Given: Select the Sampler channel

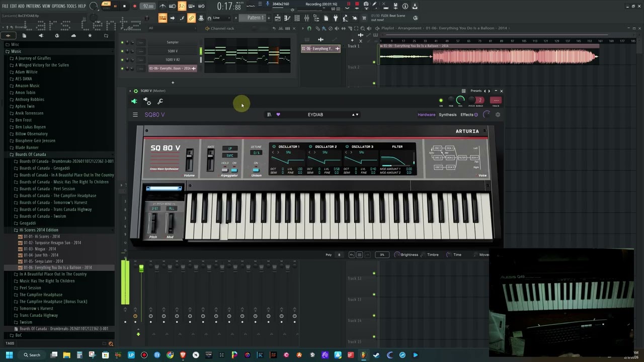Looking at the screenshot, I should pyautogui.click(x=173, y=42).
